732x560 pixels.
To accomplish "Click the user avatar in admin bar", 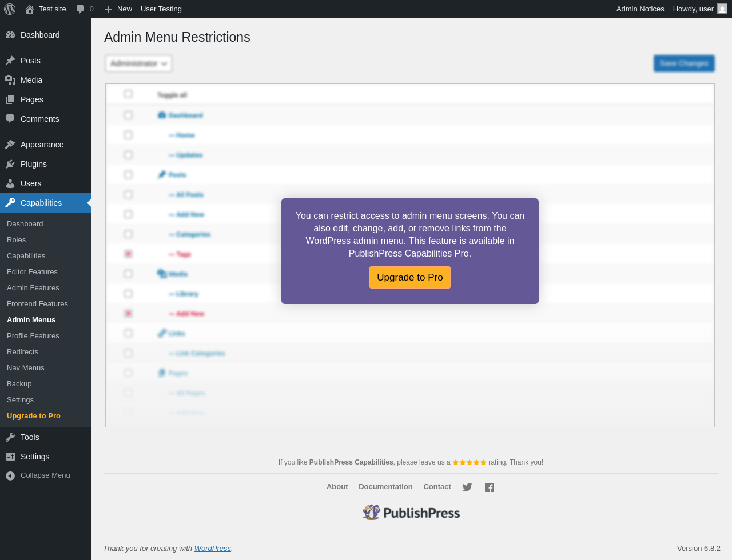I will 722,9.
